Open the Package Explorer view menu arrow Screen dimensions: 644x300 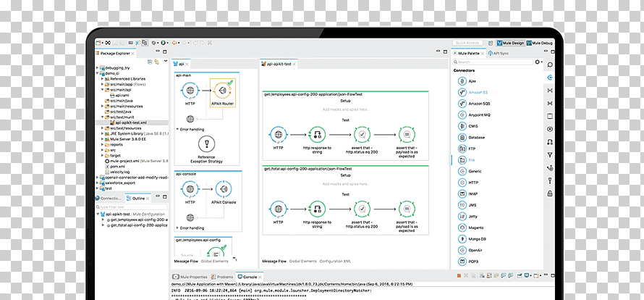tap(166, 62)
